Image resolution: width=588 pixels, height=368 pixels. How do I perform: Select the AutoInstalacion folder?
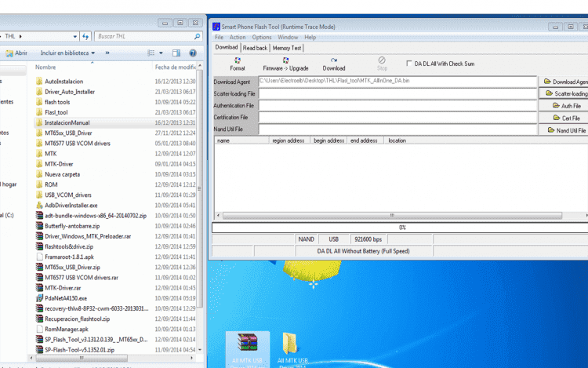(64, 82)
